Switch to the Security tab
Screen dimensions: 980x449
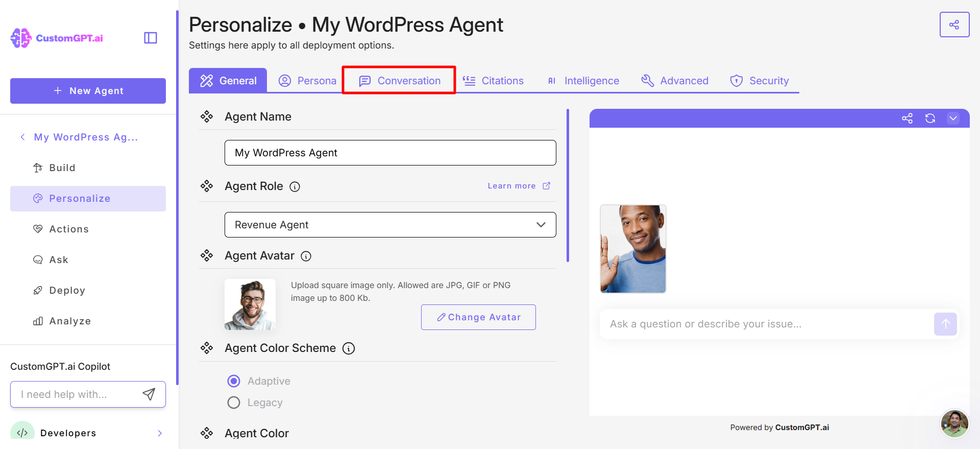pyautogui.click(x=759, y=81)
